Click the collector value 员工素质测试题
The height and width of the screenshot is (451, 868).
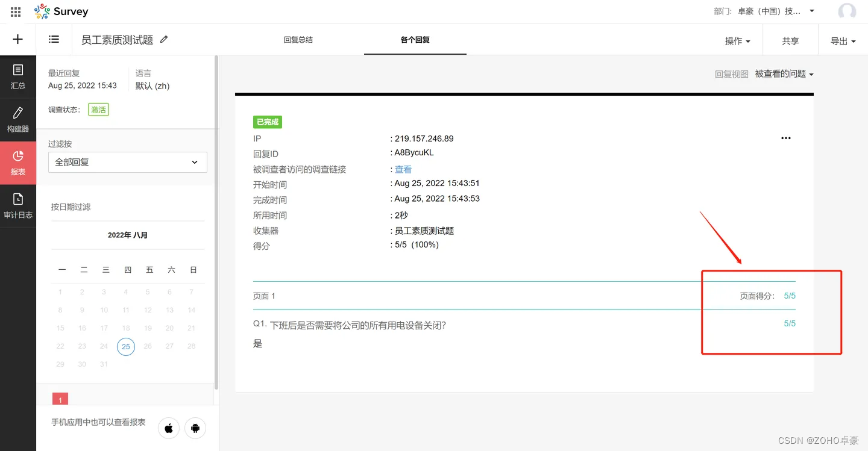tap(424, 231)
